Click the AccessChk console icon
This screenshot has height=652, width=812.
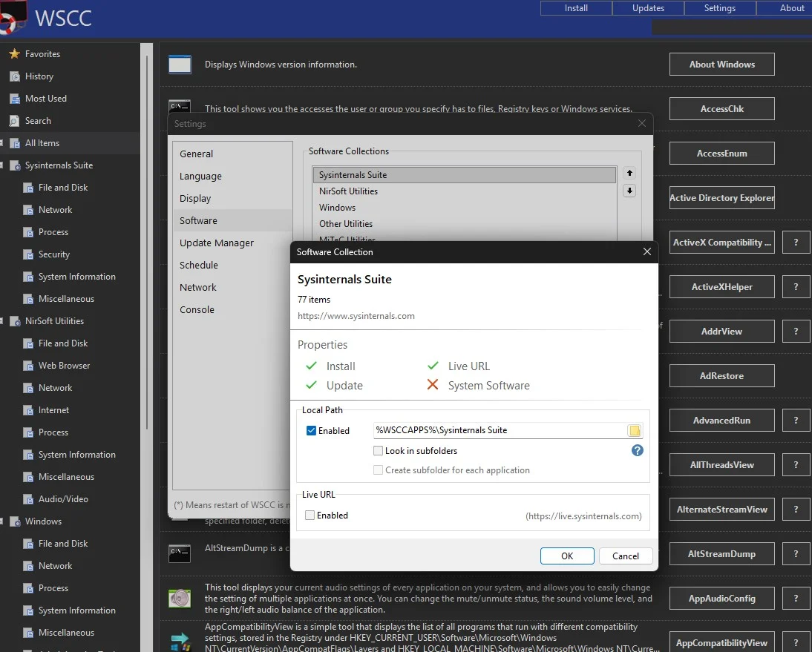pyautogui.click(x=180, y=106)
